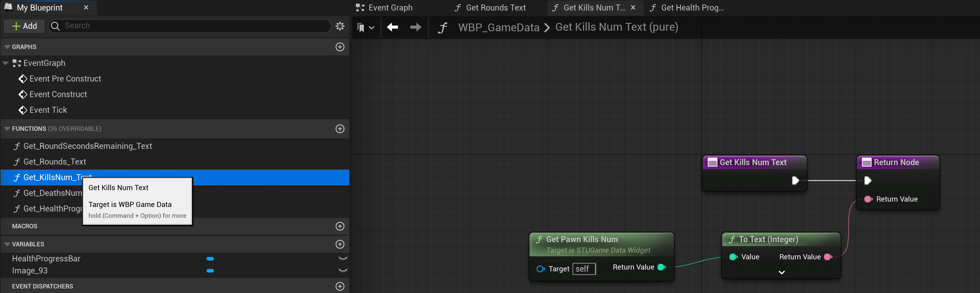The image size is (980, 293).
Task: Click HealthProgressBar type color pill
Action: [210, 259]
